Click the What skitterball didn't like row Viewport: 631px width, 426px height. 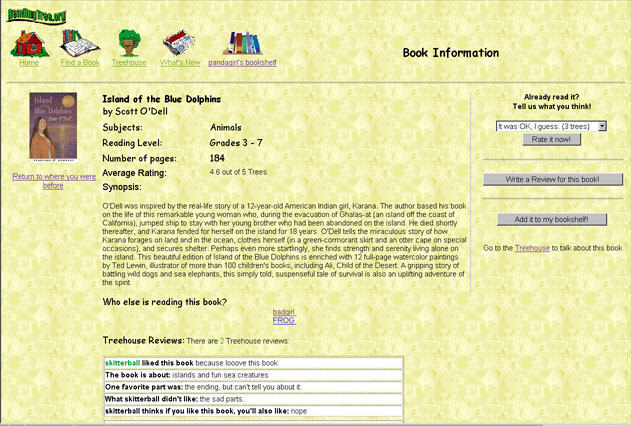254,399
